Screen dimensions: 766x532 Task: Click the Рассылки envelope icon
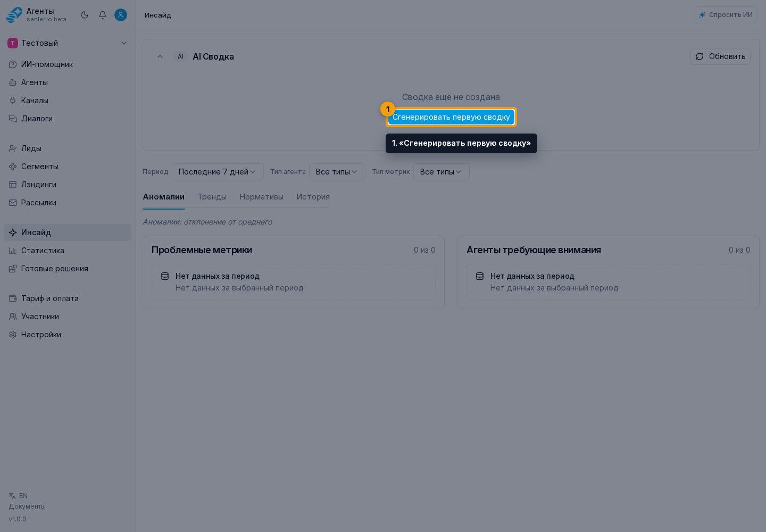click(x=13, y=203)
